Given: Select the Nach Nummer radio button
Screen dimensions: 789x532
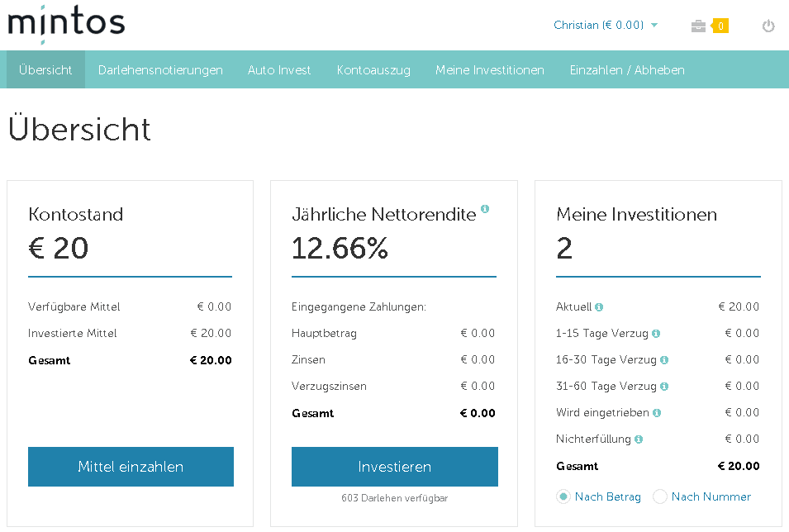Looking at the screenshot, I should click(x=659, y=496).
